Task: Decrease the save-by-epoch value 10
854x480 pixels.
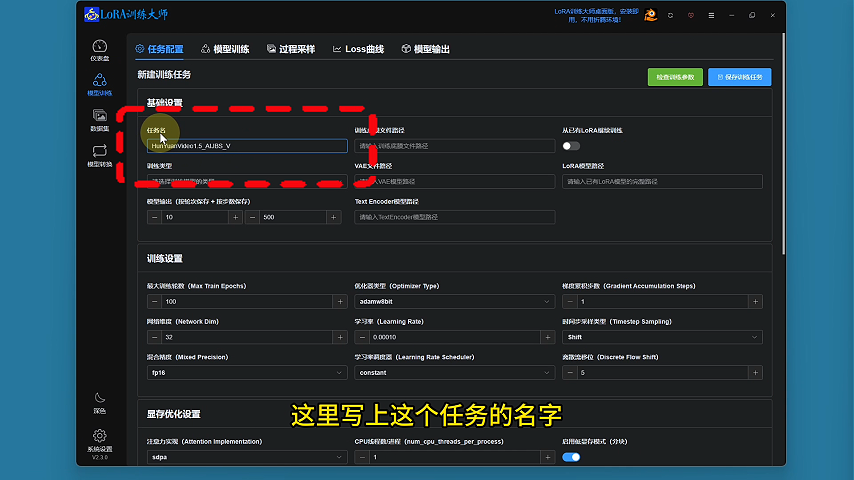Action: click(x=154, y=217)
